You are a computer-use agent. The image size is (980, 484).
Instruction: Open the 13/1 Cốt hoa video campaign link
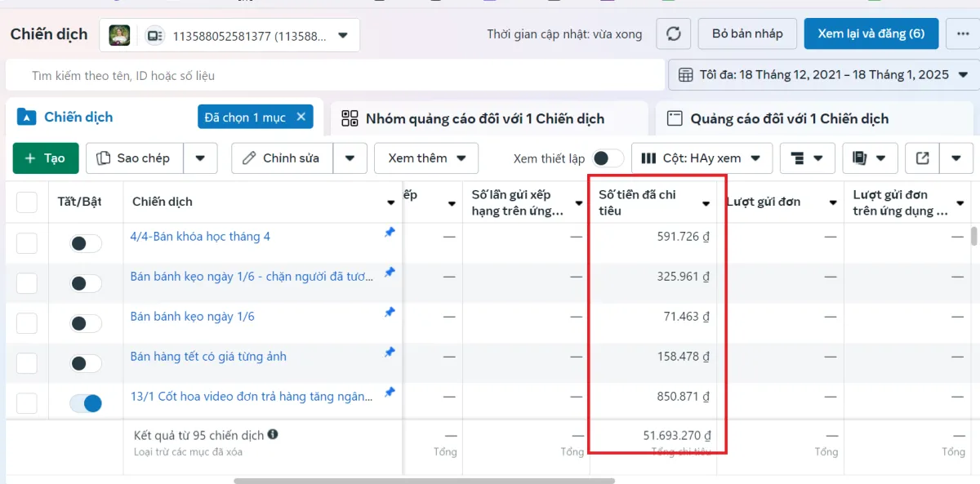252,397
